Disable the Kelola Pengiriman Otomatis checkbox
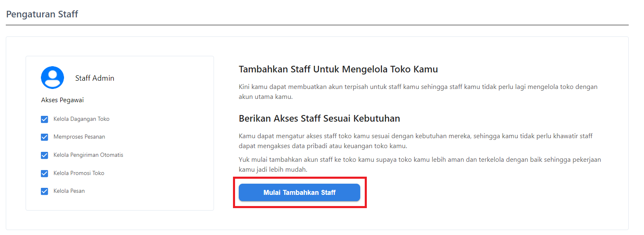Image resolution: width=644 pixels, height=235 pixels. pos(45,155)
